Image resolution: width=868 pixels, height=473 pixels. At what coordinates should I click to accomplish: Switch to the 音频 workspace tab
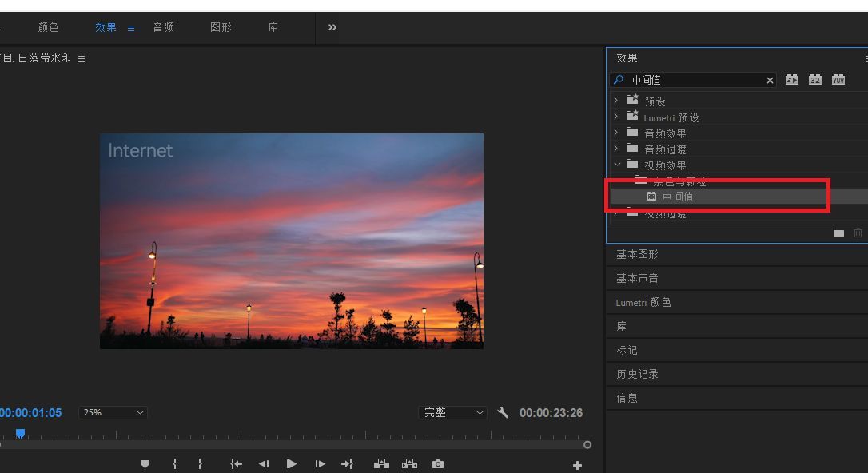click(x=164, y=27)
